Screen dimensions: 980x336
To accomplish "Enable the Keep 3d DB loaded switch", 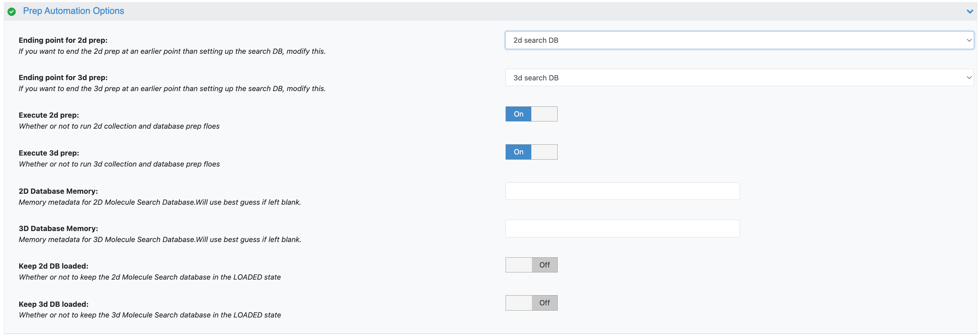I will click(531, 303).
